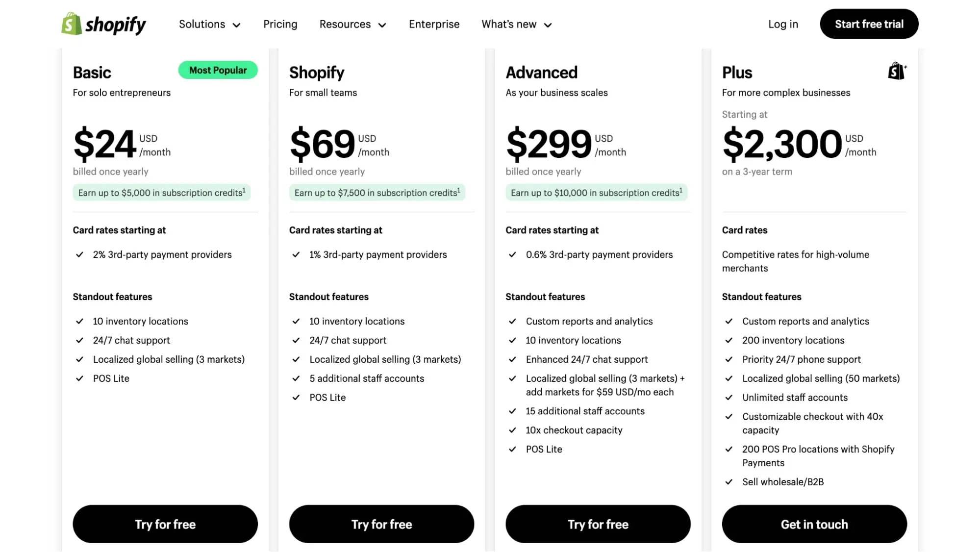Viewport: 980px width, 552px height.
Task: Toggle the Advanced plan subscription credits badge
Action: click(595, 193)
